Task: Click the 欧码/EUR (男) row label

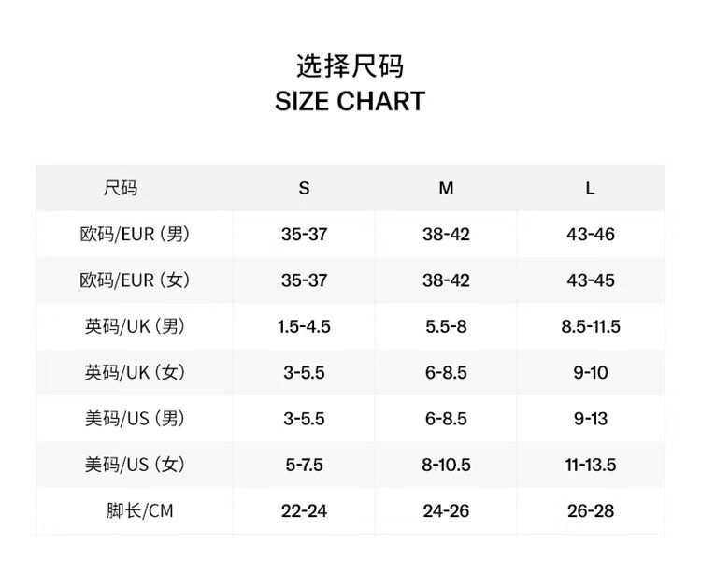Action: (135, 234)
